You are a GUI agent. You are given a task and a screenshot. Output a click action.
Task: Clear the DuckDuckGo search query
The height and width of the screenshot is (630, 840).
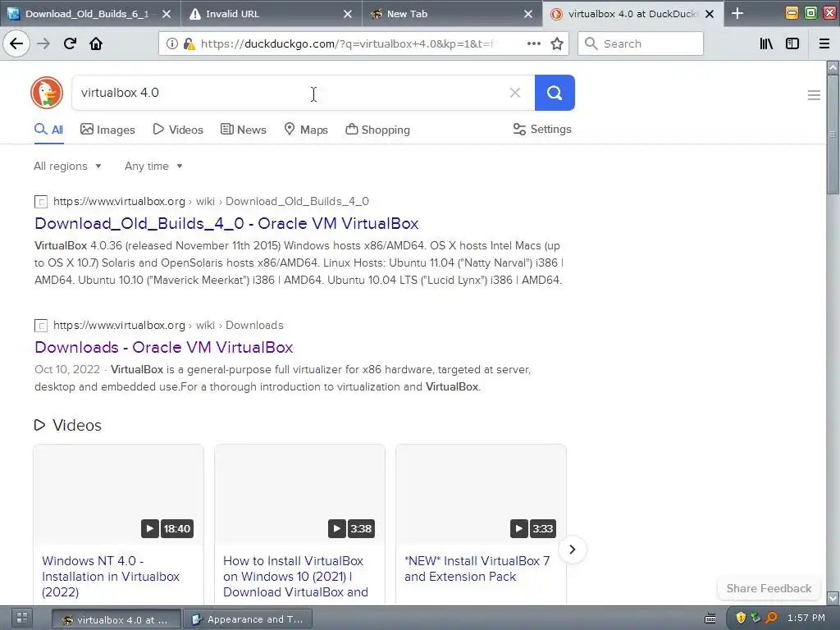tap(515, 93)
